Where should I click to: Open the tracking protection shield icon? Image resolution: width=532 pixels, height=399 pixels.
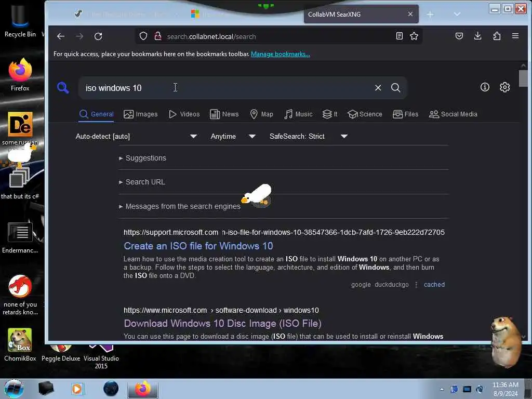[143, 36]
